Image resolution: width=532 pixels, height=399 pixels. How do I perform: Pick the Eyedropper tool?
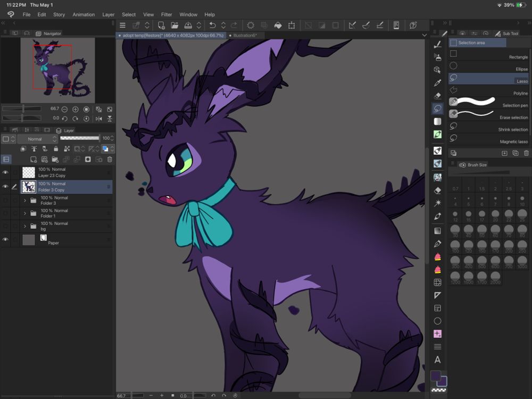click(438, 83)
